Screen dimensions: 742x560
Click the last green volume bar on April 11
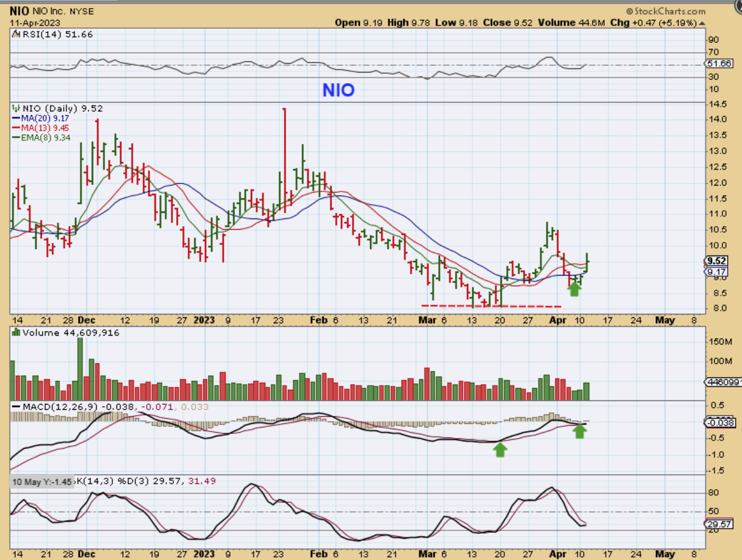[586, 392]
